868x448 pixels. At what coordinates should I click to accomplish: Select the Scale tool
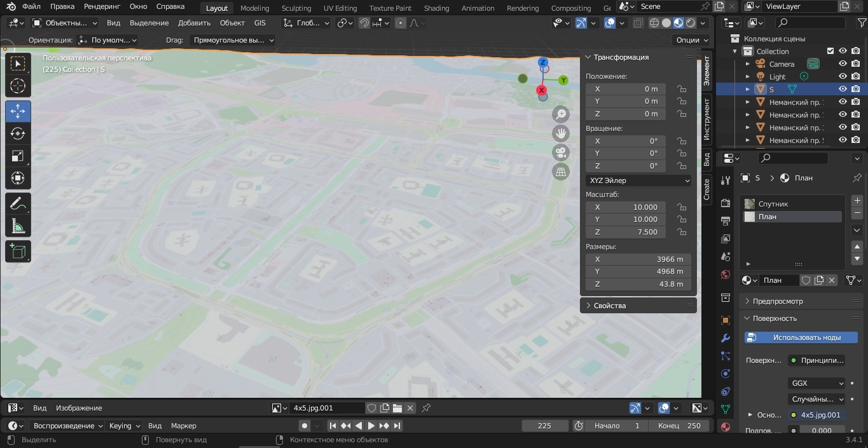click(18, 156)
